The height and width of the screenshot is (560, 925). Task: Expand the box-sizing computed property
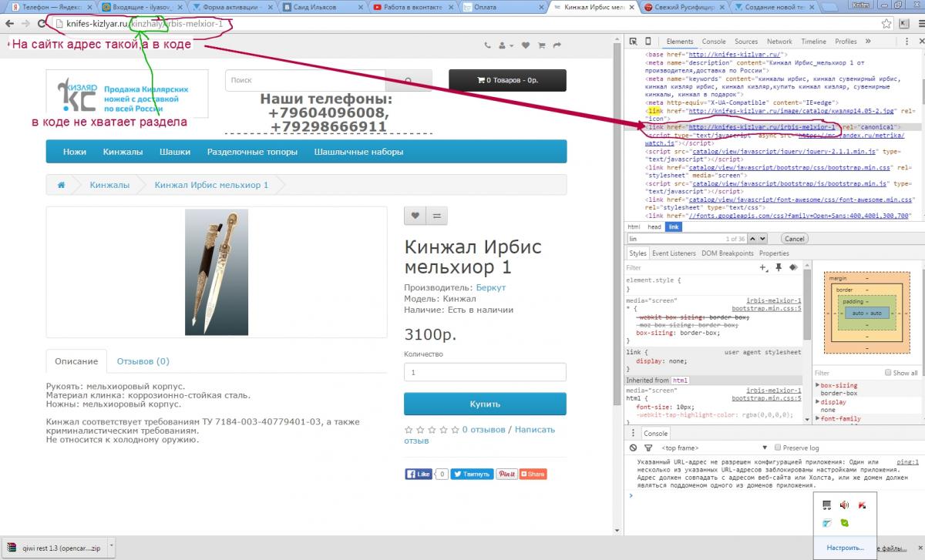[x=818, y=385]
